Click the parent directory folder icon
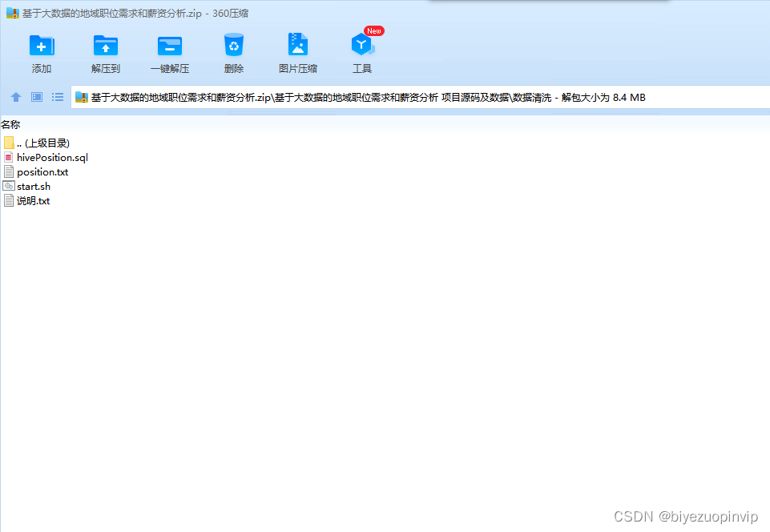 pyautogui.click(x=8, y=143)
